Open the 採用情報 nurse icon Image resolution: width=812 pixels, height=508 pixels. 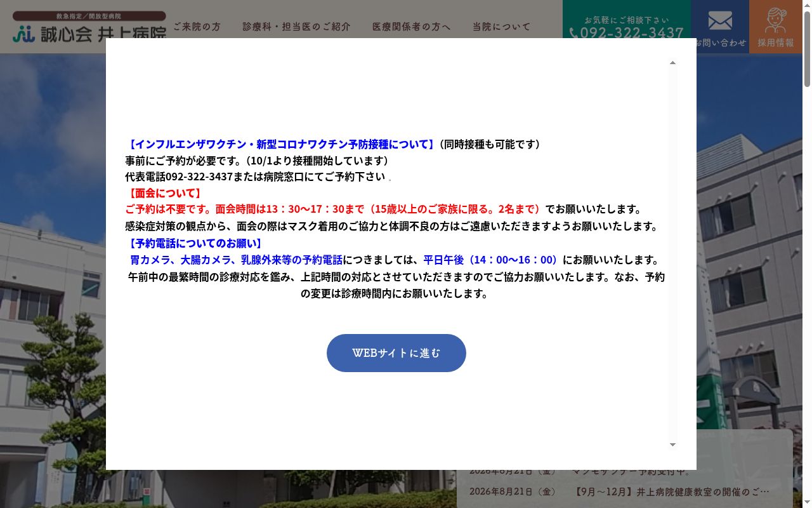(776, 20)
